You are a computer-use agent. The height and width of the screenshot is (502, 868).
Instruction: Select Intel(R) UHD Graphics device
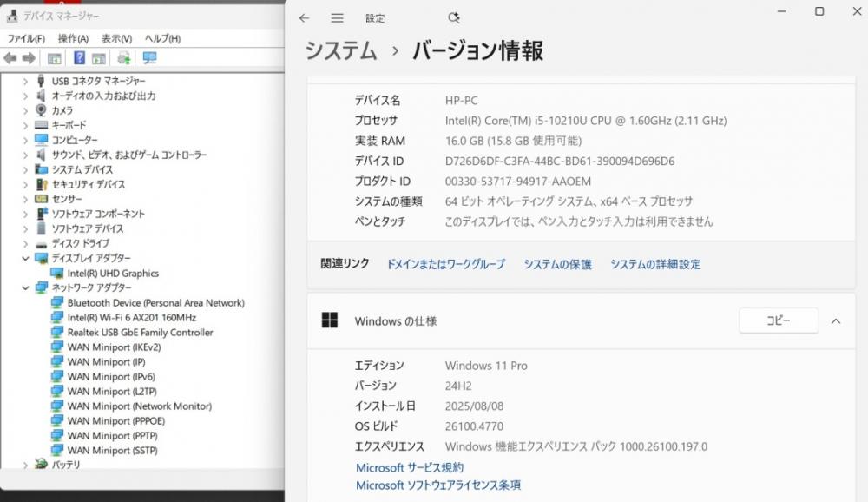tap(113, 274)
